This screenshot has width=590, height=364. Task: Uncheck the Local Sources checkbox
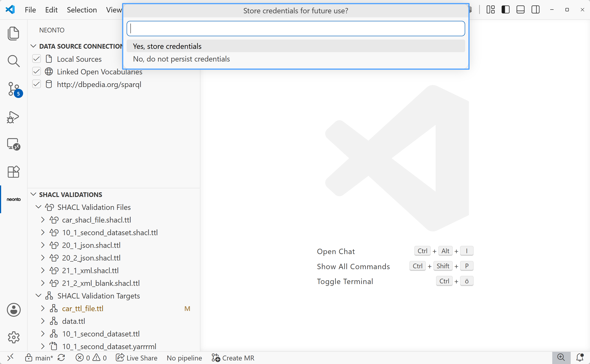point(37,59)
